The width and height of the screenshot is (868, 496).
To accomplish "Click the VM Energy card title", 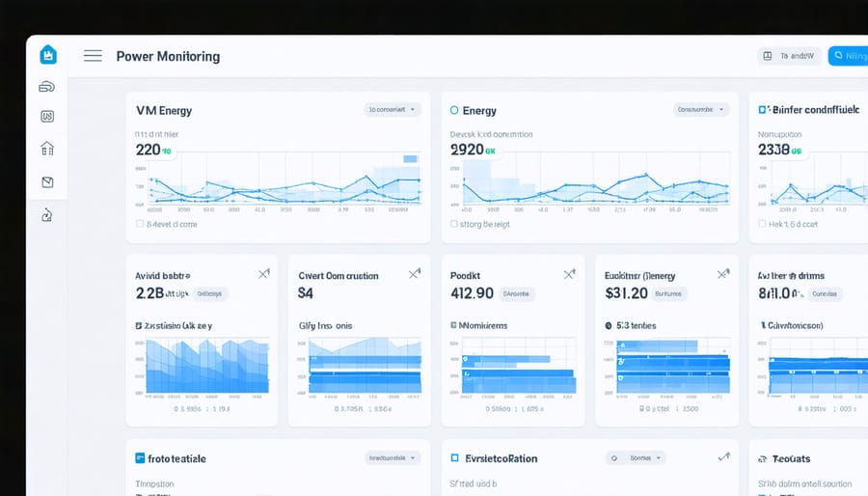I will 164,110.
